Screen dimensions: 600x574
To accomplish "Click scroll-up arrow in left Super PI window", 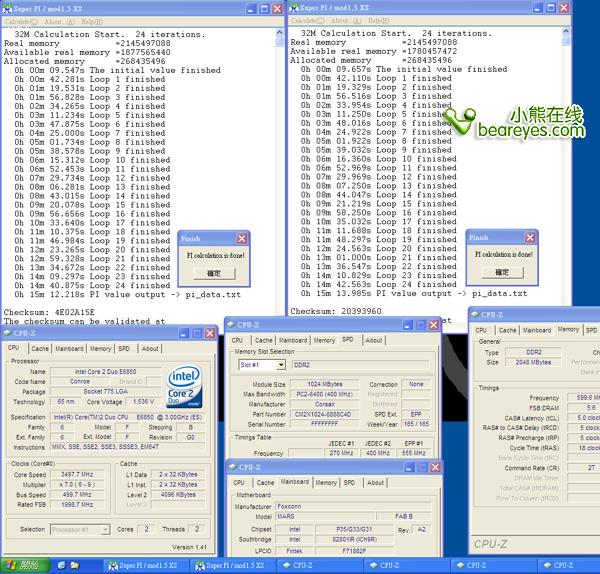I will coord(279,33).
